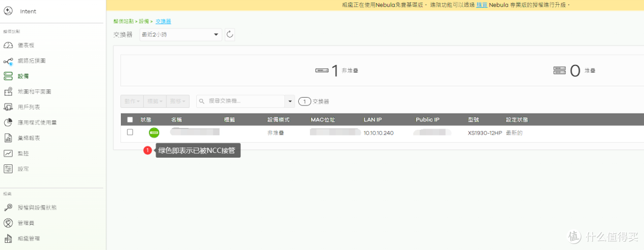Go to 彙總報表 in the sidebar
Viewport: 644px width, 250px height.
(x=29, y=138)
